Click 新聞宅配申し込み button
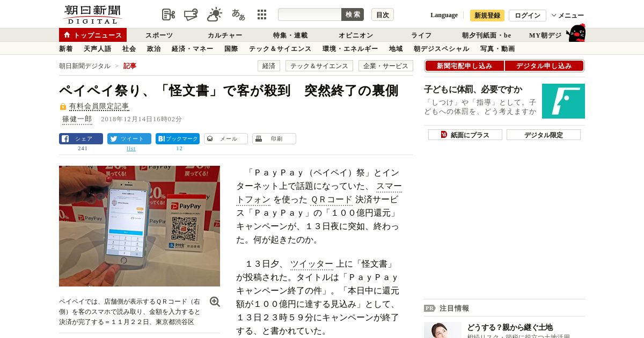Viewport: 644px width, 338px height. point(464,66)
